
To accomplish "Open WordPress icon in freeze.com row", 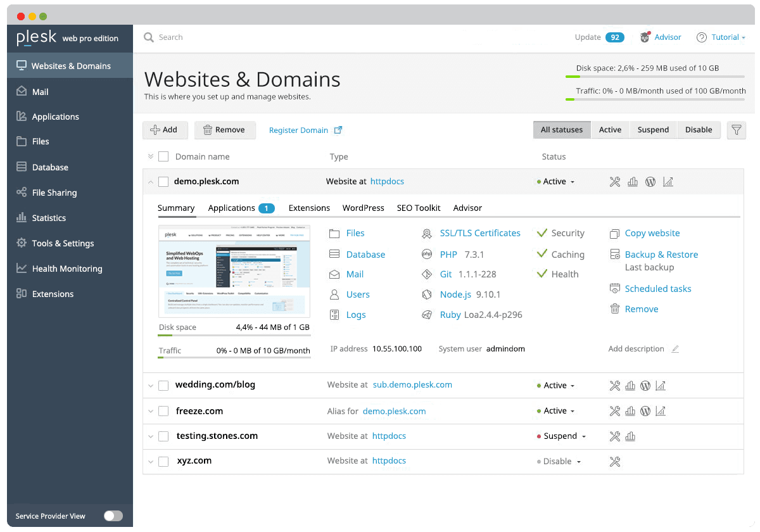I will (645, 411).
